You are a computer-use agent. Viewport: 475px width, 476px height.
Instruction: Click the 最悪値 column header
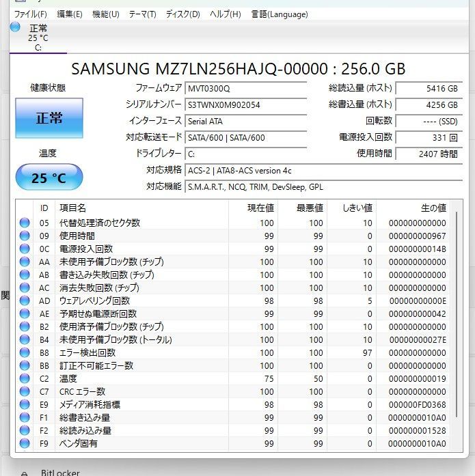point(302,208)
